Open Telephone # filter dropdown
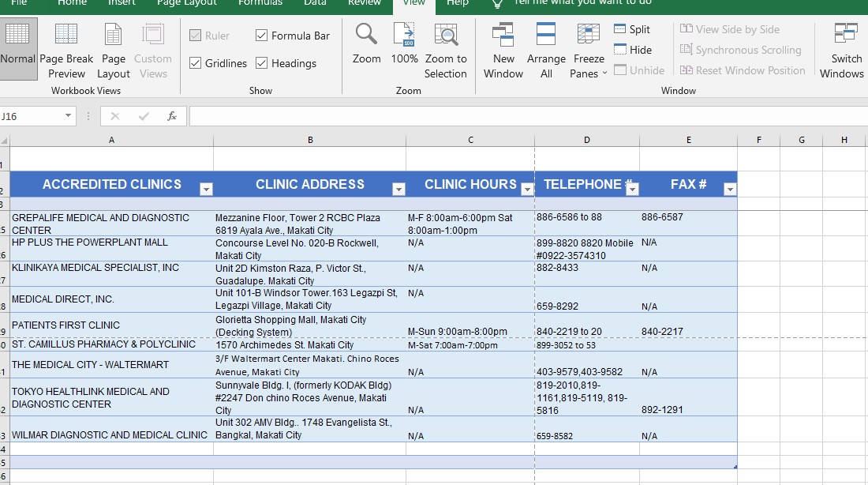The width and height of the screenshot is (868, 485). 632,190
